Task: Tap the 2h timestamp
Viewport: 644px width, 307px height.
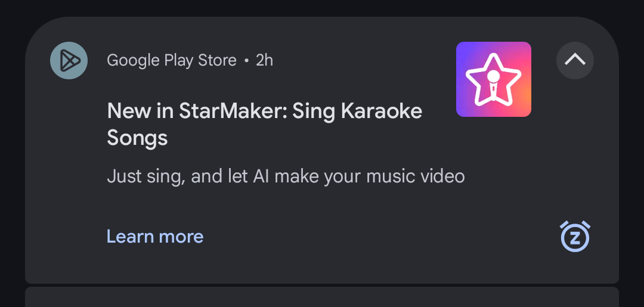Action: (x=265, y=61)
